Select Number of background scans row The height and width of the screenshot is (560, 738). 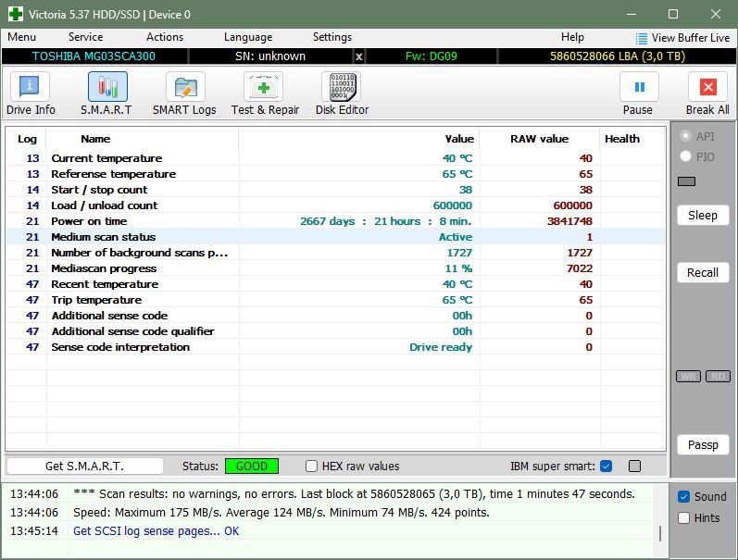coord(336,254)
